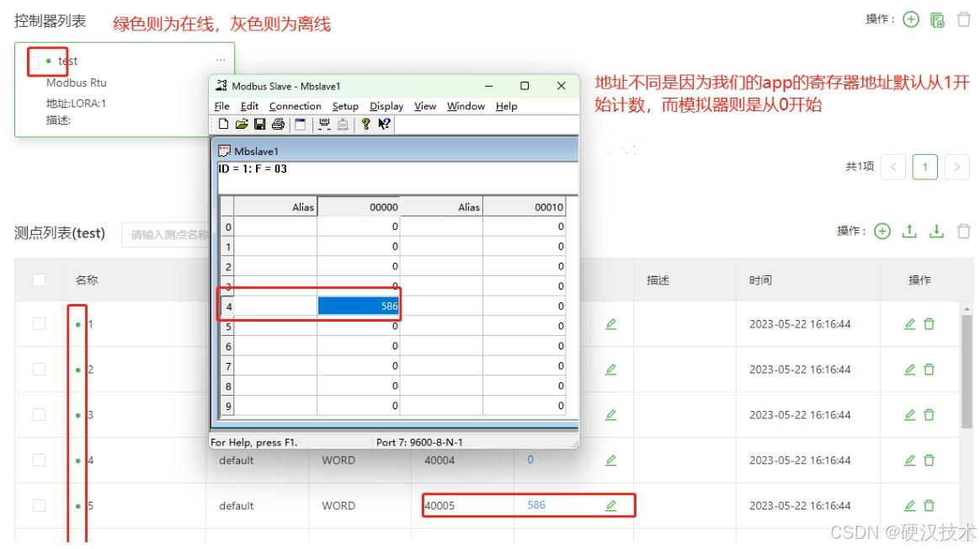Save with the floppy disk toolbar icon

[259, 125]
